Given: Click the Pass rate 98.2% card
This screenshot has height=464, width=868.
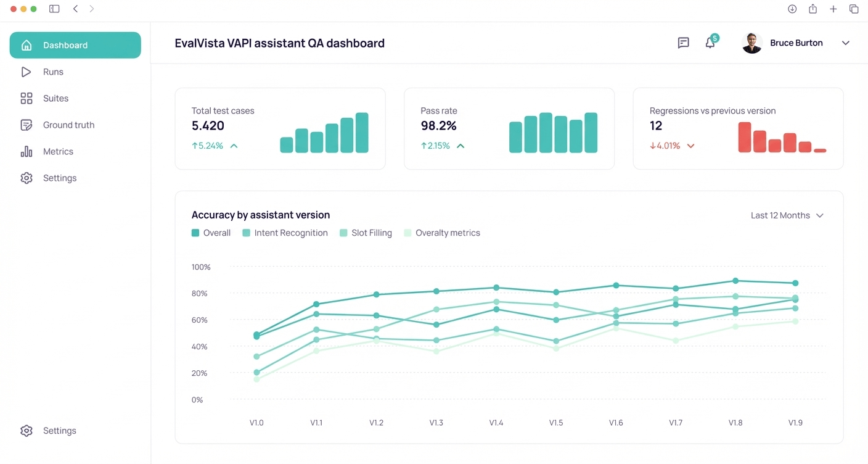Looking at the screenshot, I should pyautogui.click(x=509, y=128).
